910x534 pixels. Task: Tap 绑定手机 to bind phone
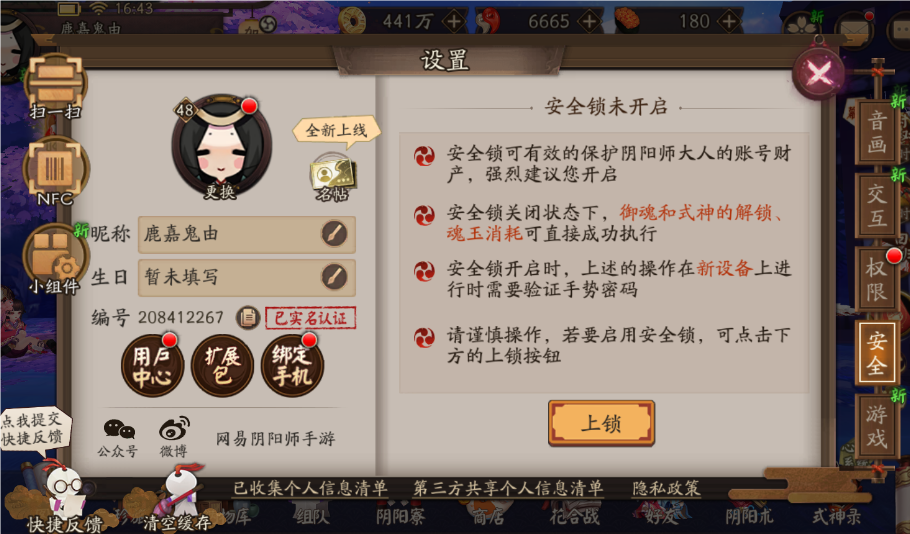(292, 366)
